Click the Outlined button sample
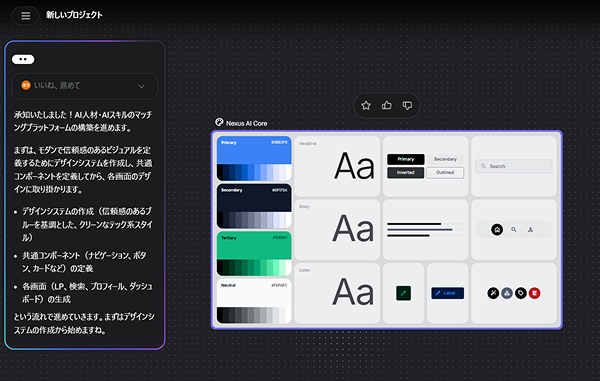The width and height of the screenshot is (600, 381). [x=445, y=173]
